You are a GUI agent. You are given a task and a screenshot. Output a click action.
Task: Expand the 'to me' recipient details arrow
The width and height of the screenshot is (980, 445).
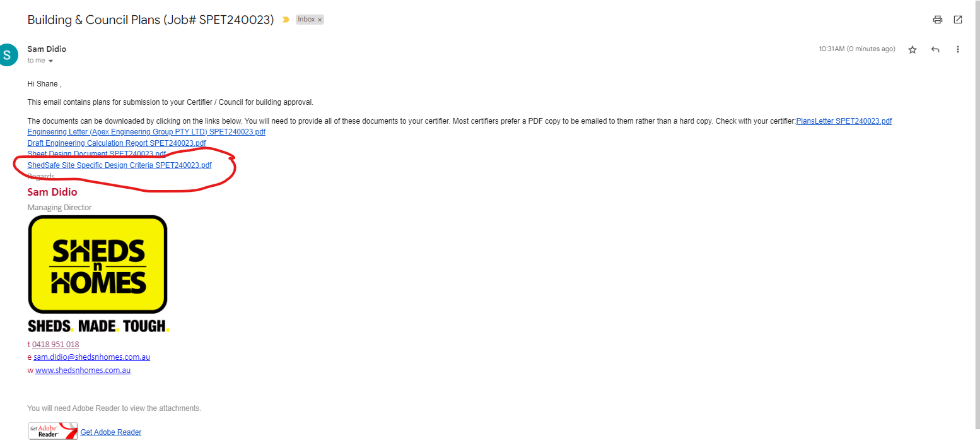50,61
